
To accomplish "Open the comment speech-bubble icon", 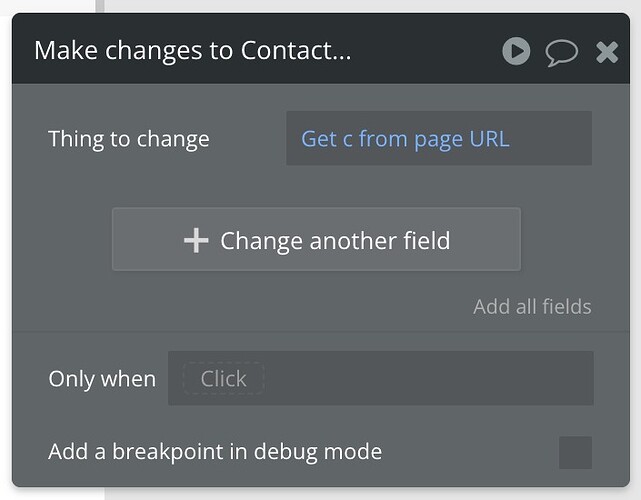I will point(561,53).
